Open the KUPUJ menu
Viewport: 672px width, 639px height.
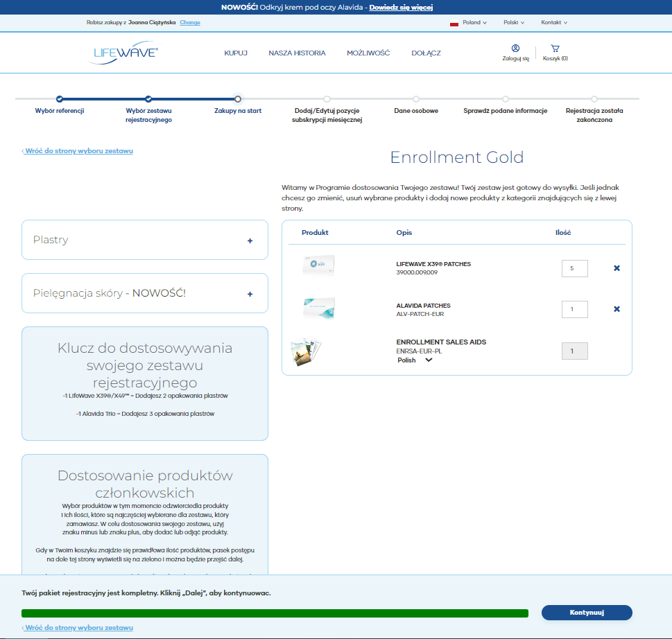pos(236,53)
